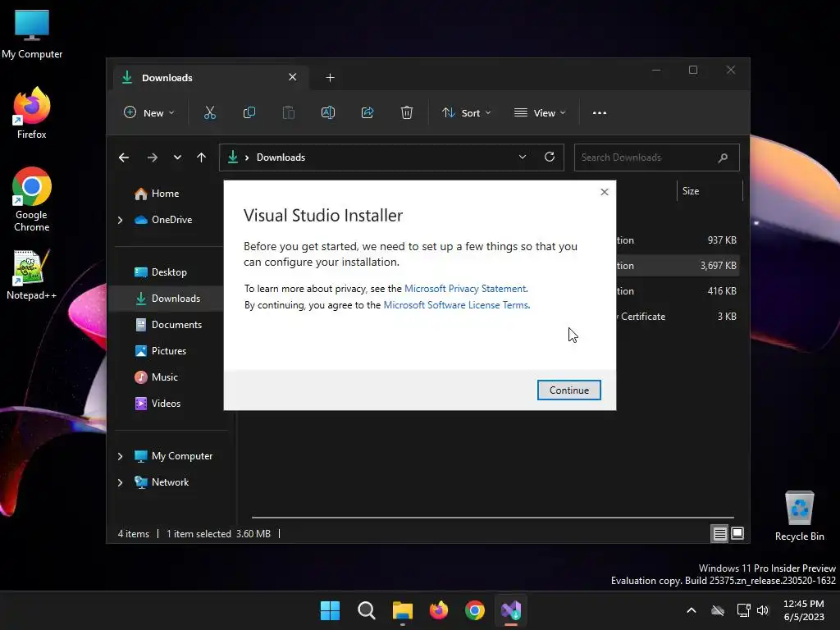
Task: Add a new Explorer tab
Action: 330,78
